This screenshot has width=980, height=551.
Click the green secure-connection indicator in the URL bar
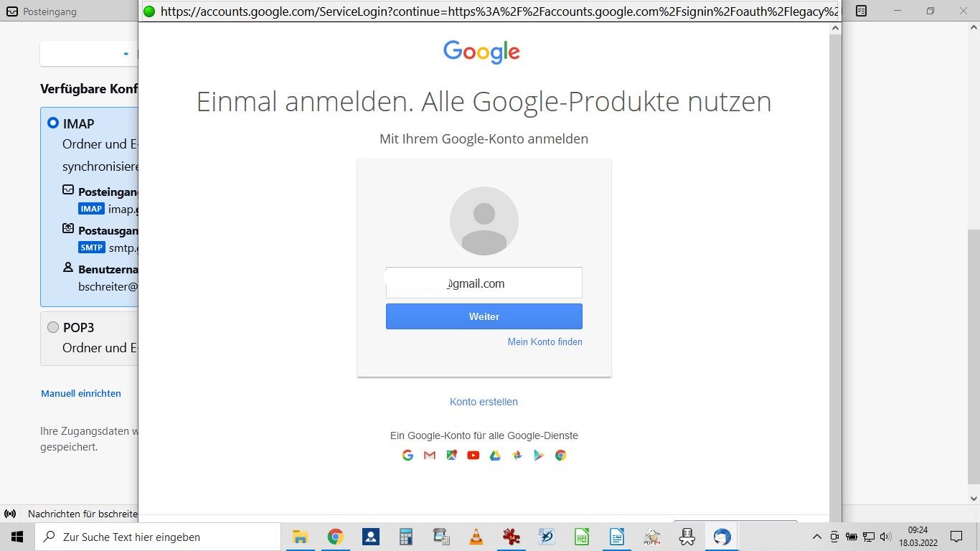pos(149,11)
